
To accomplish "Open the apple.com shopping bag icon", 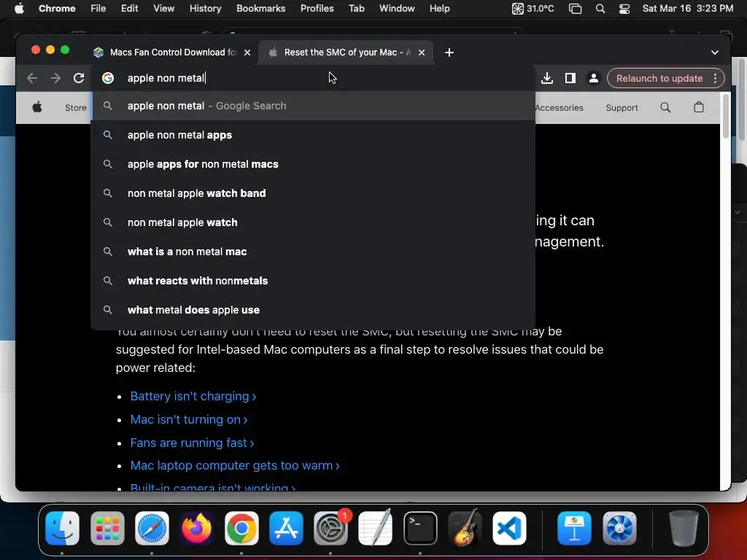I will (x=698, y=107).
